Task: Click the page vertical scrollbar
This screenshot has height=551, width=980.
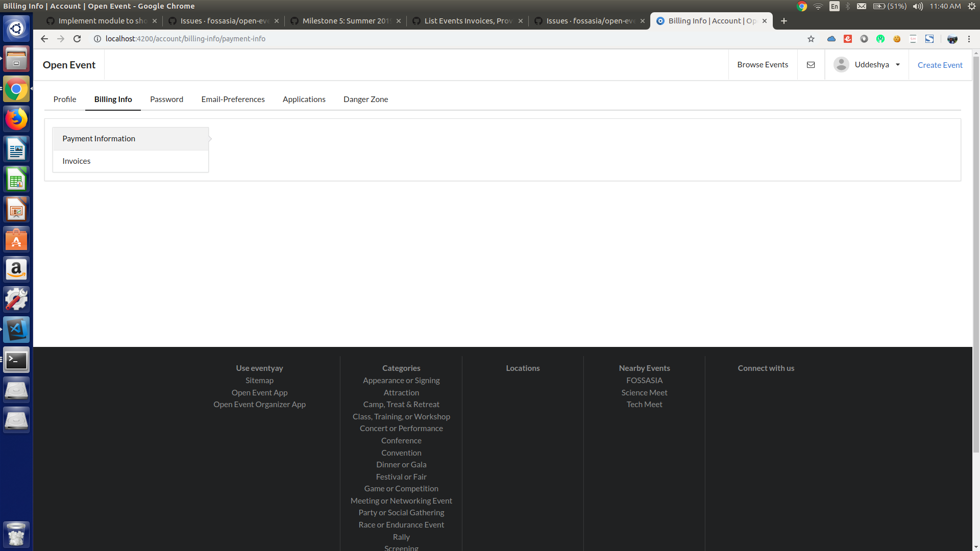Action: (x=976, y=255)
